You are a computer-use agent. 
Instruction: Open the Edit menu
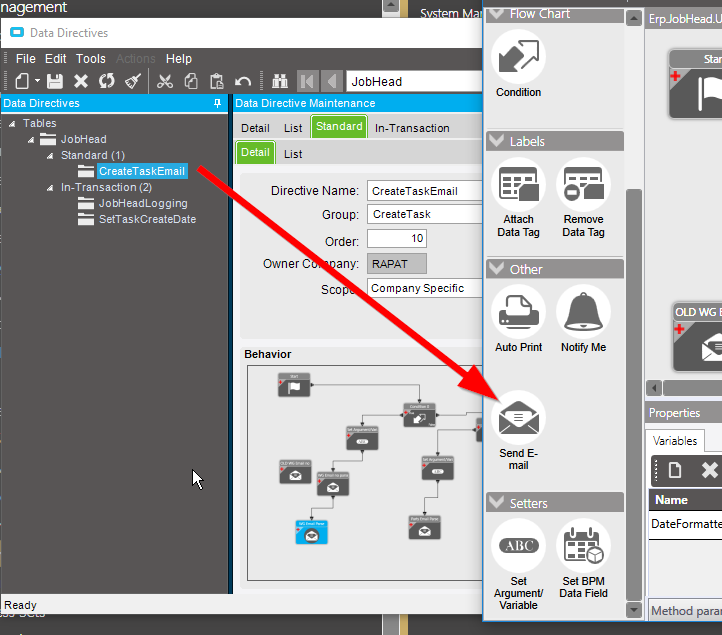[56, 59]
